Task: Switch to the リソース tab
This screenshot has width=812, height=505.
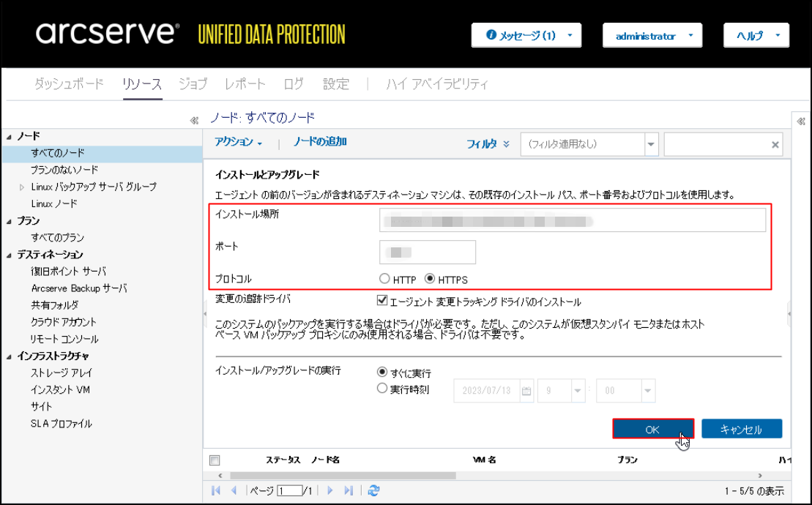Action: pyautogui.click(x=142, y=84)
